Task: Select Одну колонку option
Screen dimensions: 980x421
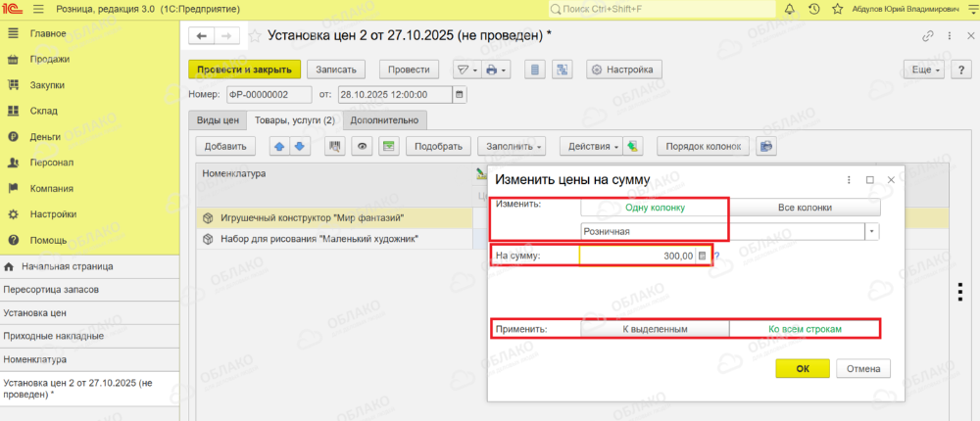Action: (655, 208)
